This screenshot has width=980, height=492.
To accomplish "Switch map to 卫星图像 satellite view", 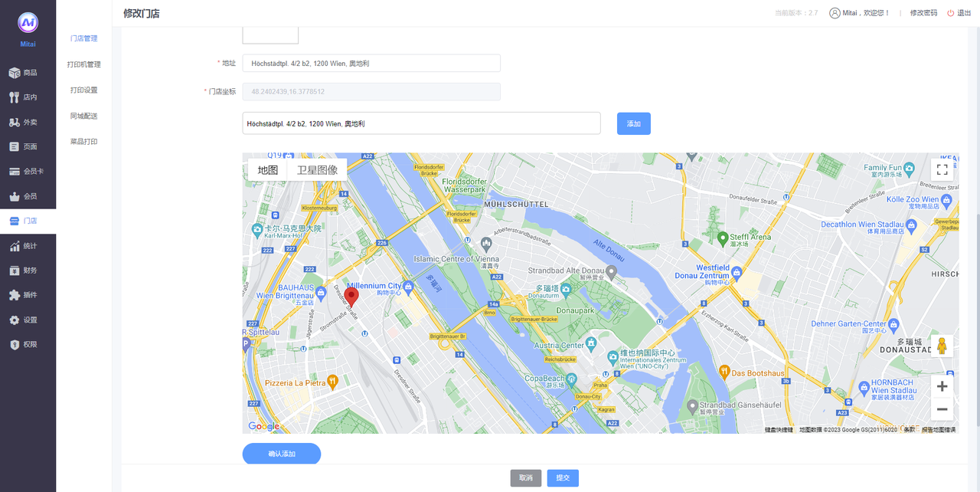I will point(317,170).
